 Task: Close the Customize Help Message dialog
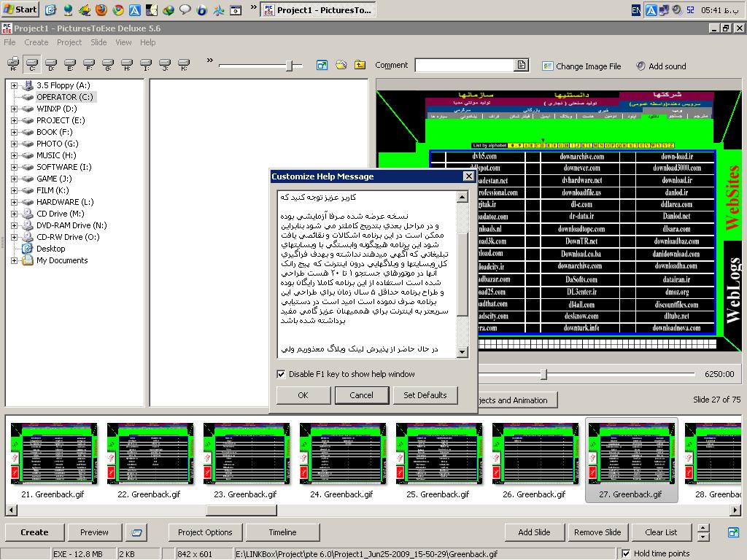tap(469, 176)
